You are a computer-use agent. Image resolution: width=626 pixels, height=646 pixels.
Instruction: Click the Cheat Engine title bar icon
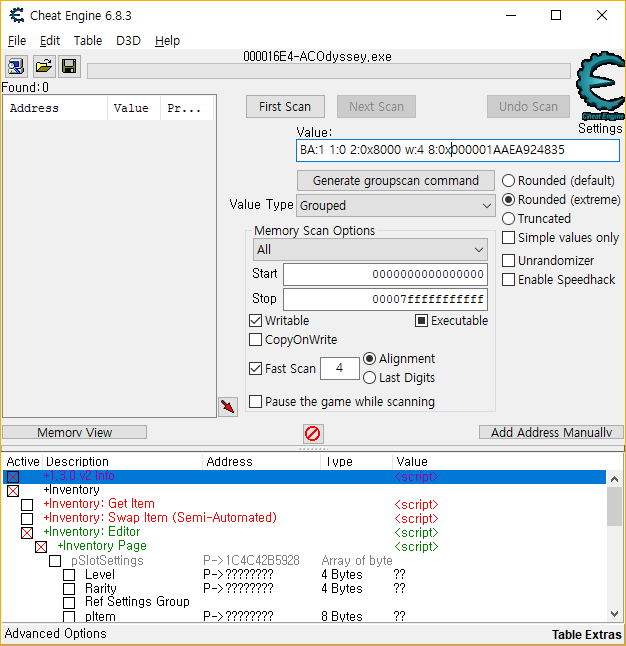pos(16,16)
